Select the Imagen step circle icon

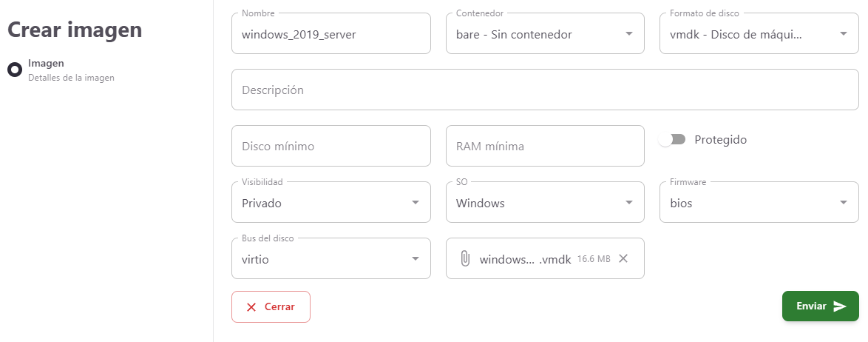14,70
